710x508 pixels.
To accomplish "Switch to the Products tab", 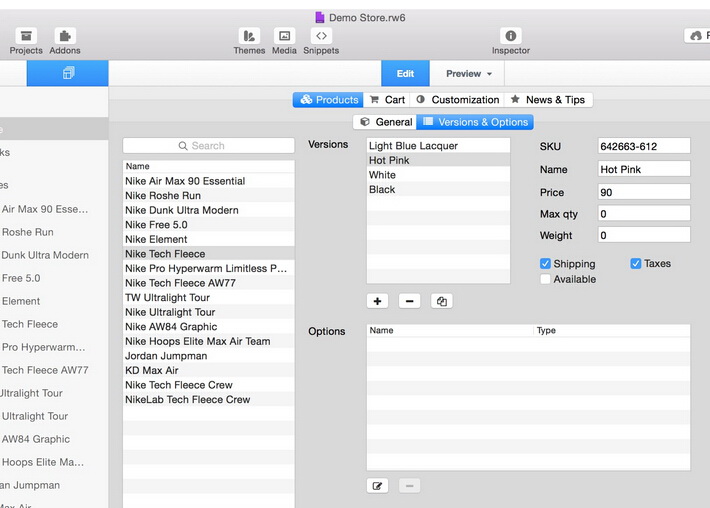I will pos(328,100).
